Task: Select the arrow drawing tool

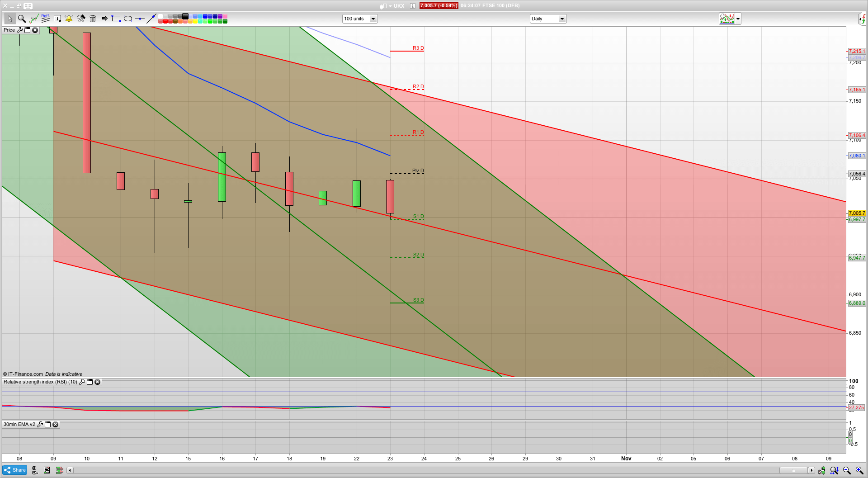Action: point(104,19)
